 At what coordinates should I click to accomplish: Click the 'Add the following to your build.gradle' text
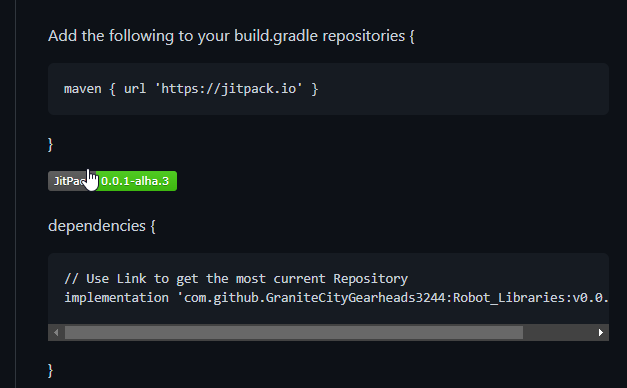pyautogui.click(x=231, y=36)
